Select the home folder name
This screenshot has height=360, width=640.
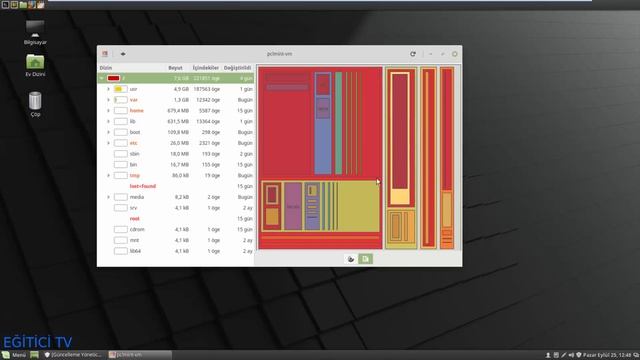point(137,111)
